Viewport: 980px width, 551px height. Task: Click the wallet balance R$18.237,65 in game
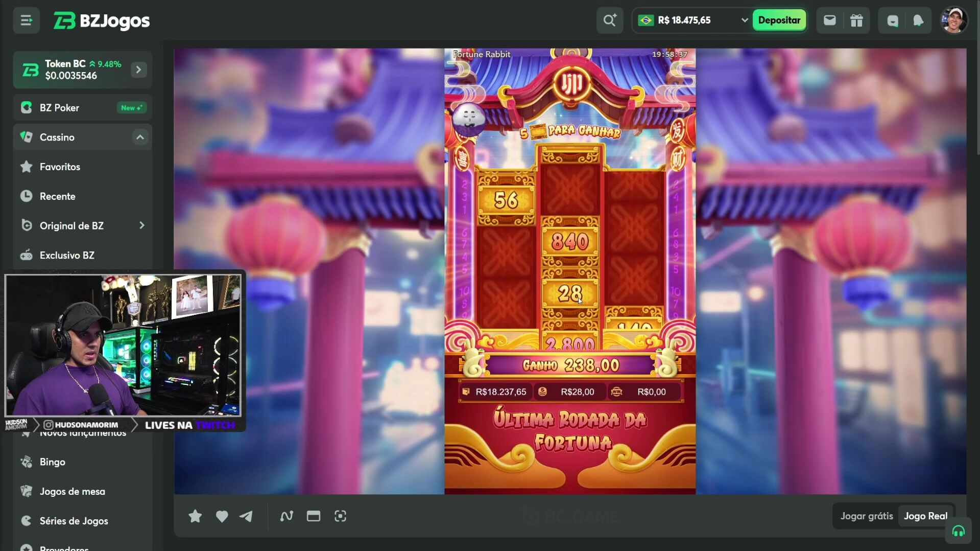[x=494, y=392]
